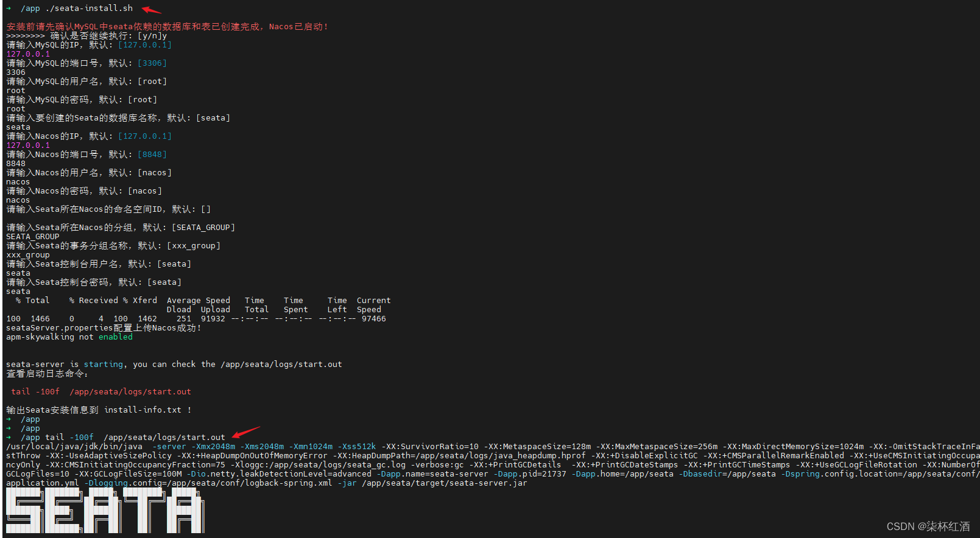
Task: Click the [y/n] confirmation prompt line
Action: point(86,35)
